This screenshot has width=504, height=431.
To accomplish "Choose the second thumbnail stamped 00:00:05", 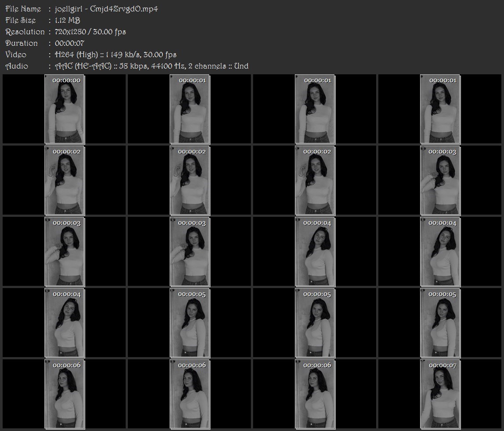I will coord(315,323).
